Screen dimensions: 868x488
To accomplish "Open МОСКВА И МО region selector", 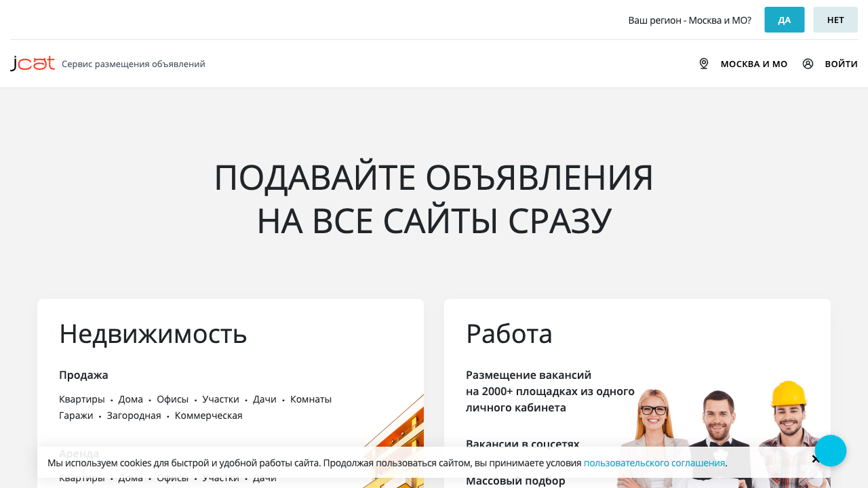I will 754,64.
